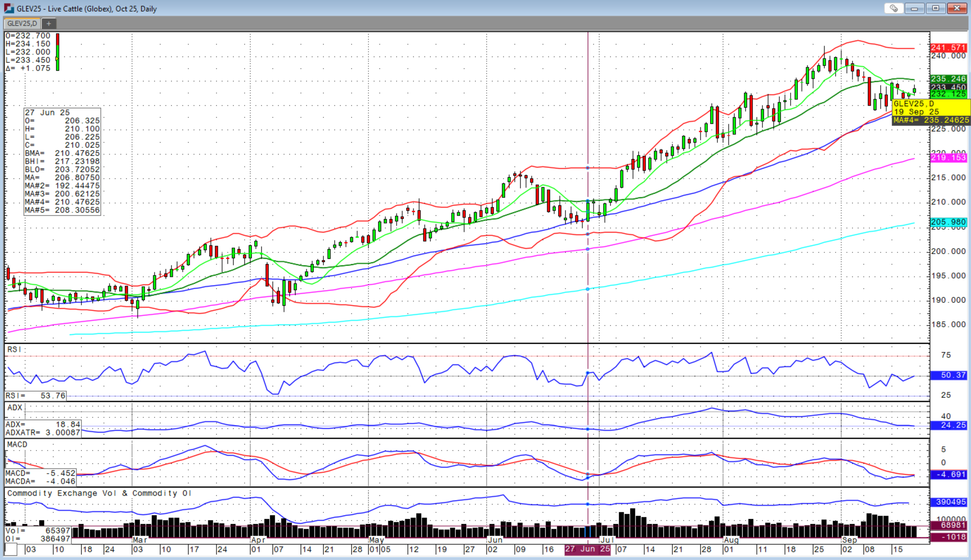Click Commodity Exchange Vol & OI study title
Screen dimensions: 971x560
click(99, 493)
